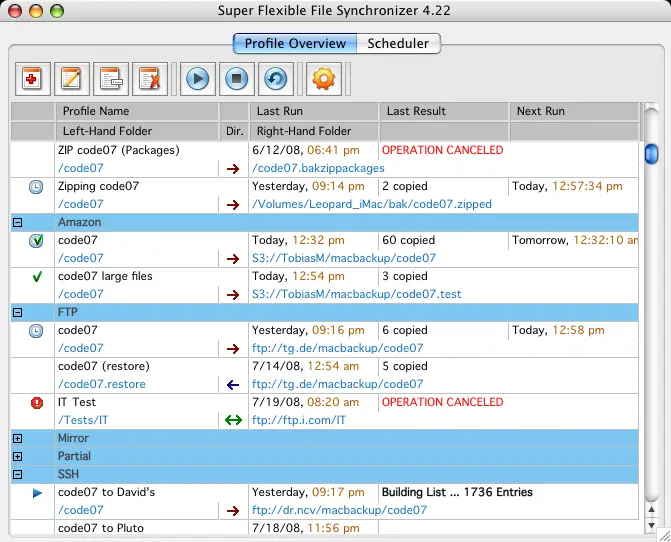
Task: Click the SSH group header label
Action: click(x=68, y=474)
